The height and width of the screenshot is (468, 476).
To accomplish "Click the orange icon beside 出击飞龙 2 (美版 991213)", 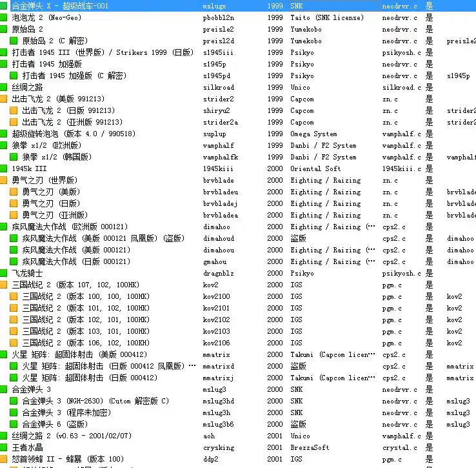I will 3,99.
